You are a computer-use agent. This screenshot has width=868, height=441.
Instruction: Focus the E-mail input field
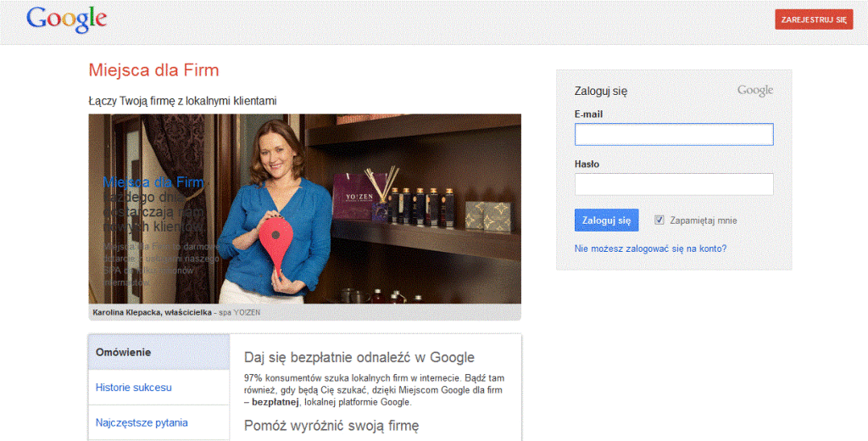pos(673,134)
